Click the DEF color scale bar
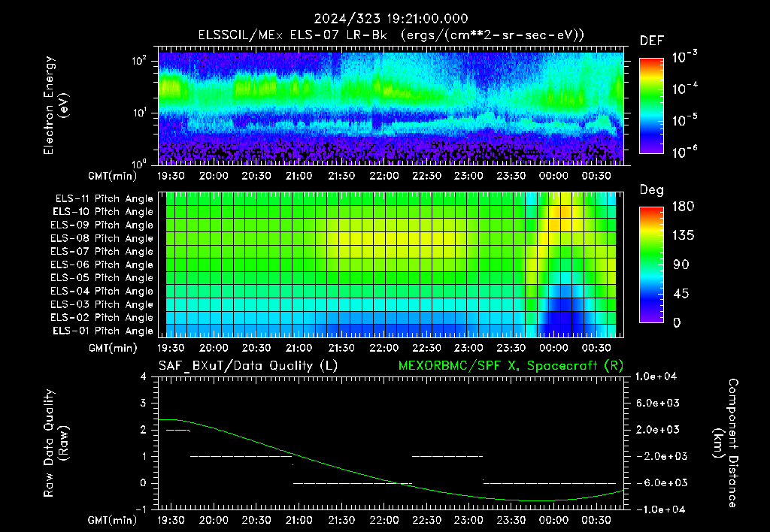This screenshot has height=532, width=770. [x=651, y=106]
